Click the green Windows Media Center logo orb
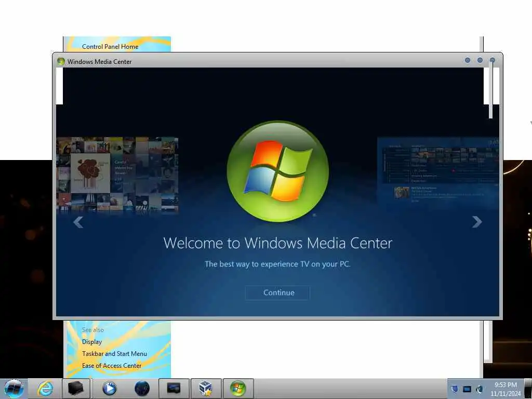 click(x=277, y=171)
